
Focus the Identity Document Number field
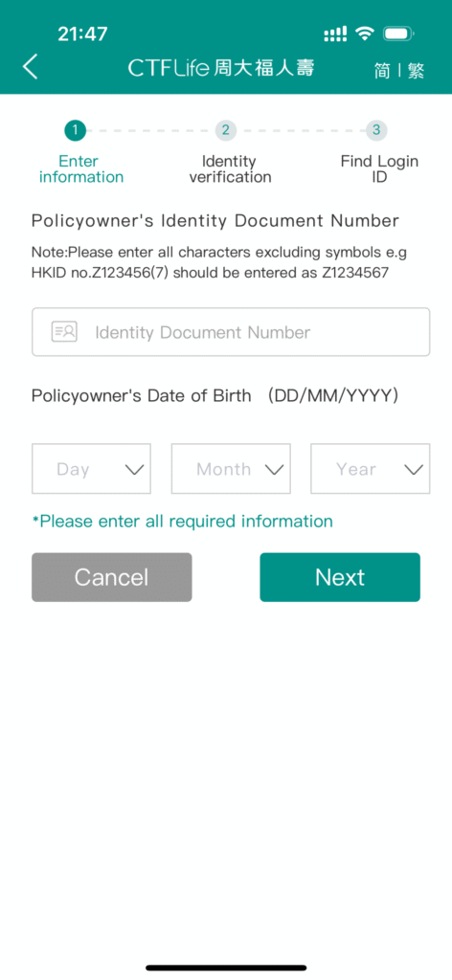pos(231,332)
